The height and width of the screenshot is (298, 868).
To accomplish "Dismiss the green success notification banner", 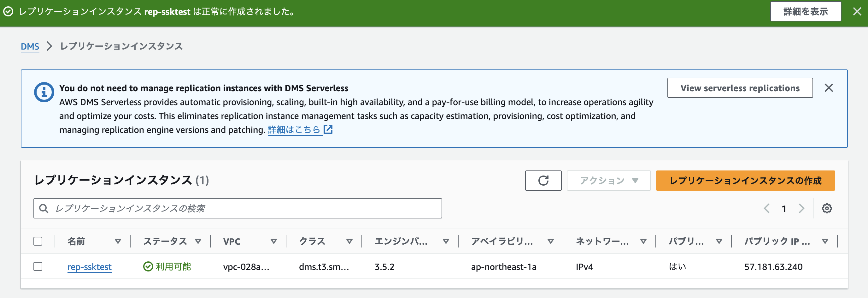I will 857,12.
